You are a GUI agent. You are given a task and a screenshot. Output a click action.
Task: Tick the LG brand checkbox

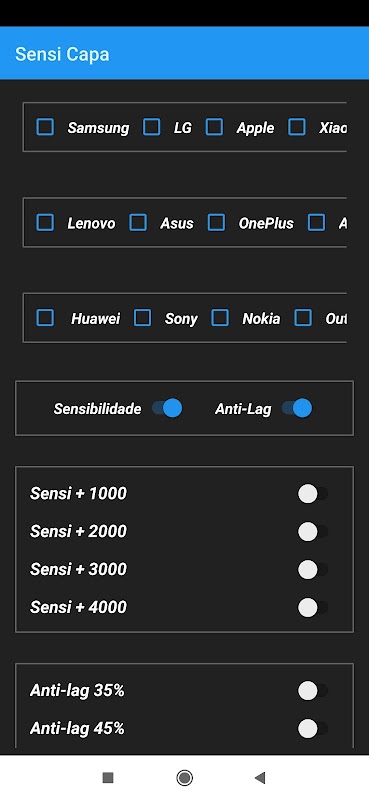pos(151,127)
